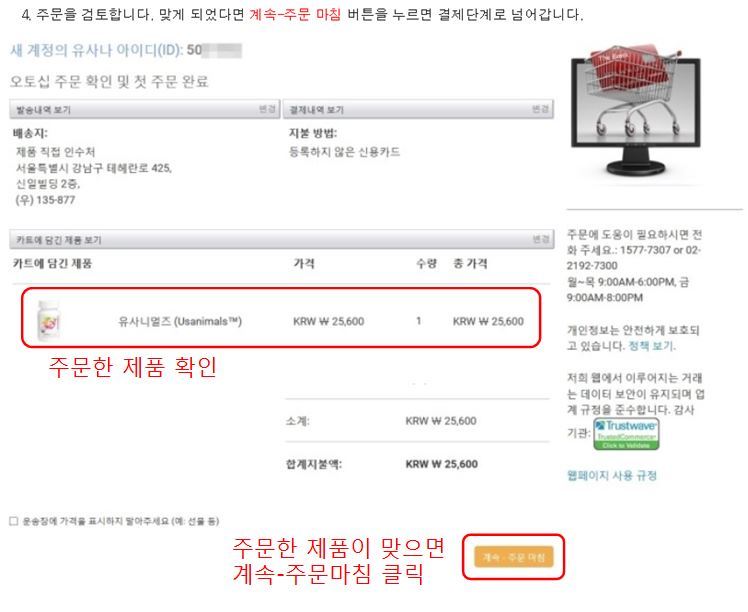Click 변경 in the cart products bar

pos(541,239)
